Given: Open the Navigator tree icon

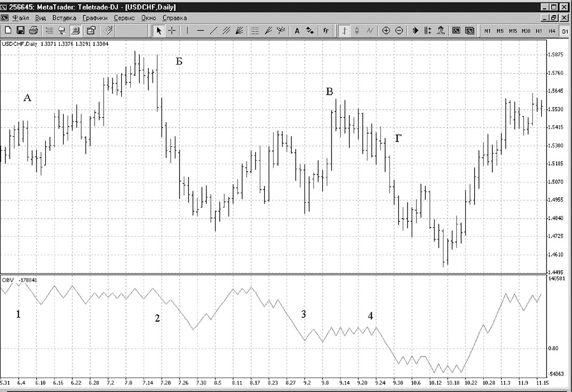Looking at the screenshot, I should (x=62, y=31).
